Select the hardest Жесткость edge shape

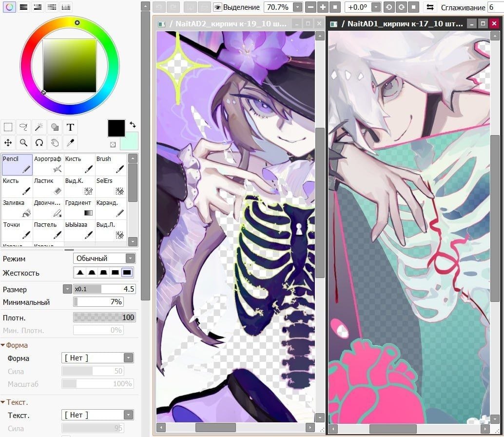(127, 273)
